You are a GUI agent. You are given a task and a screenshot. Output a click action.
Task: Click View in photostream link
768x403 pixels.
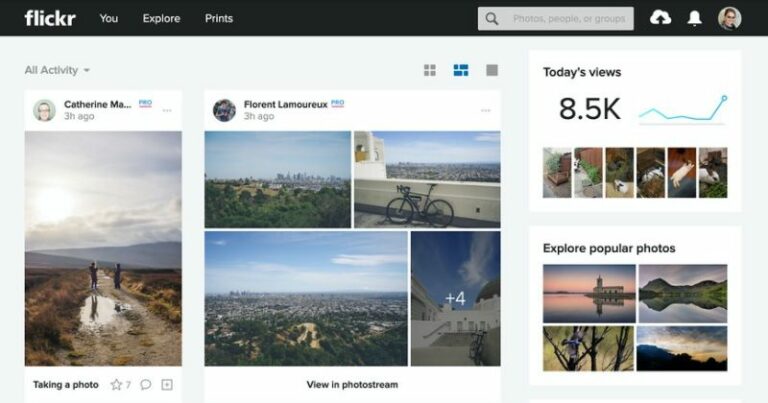352,384
